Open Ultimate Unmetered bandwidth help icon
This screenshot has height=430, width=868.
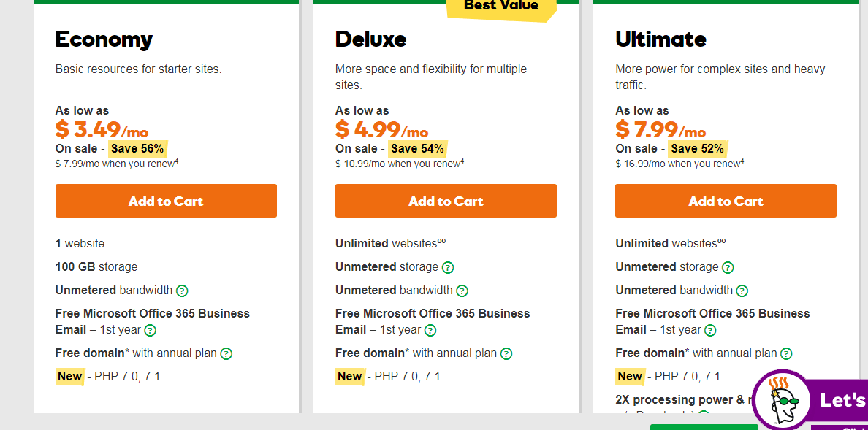(x=742, y=291)
